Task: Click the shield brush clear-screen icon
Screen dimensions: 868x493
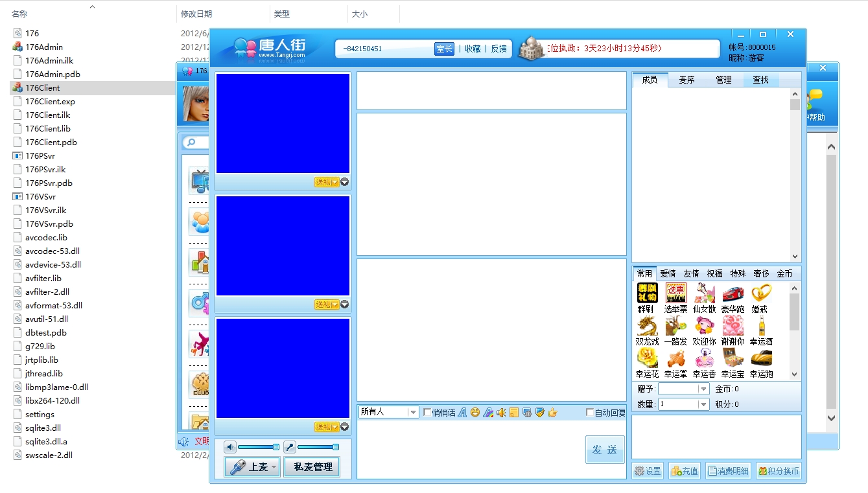Action: 539,412
